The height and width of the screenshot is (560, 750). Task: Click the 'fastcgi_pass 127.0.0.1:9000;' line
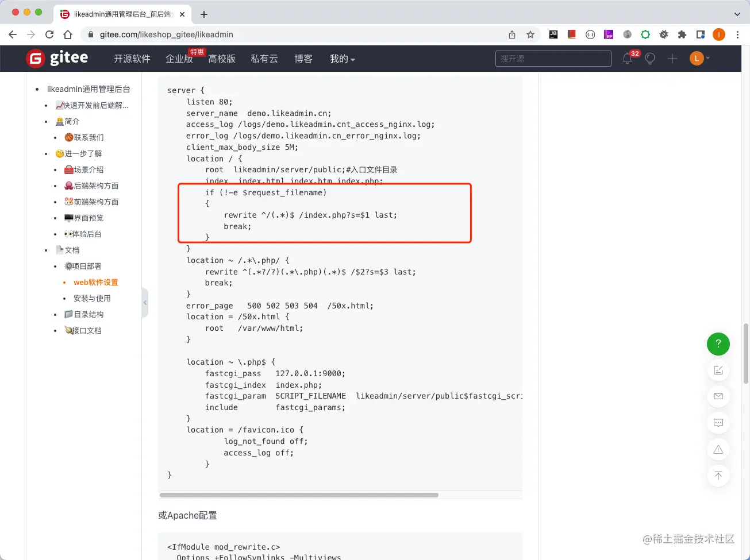click(275, 373)
